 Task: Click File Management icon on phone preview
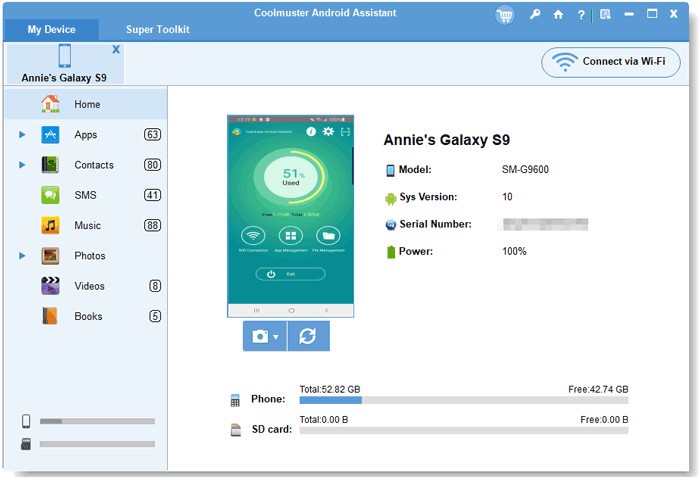pos(328,235)
